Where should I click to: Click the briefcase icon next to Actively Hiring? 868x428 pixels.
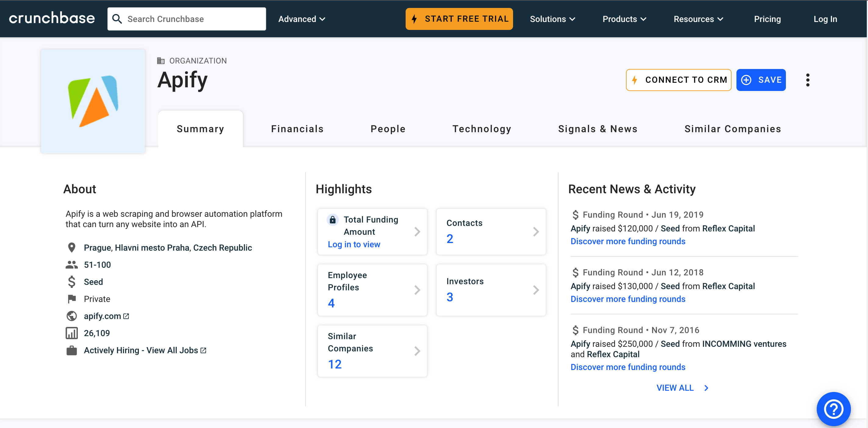click(x=71, y=350)
